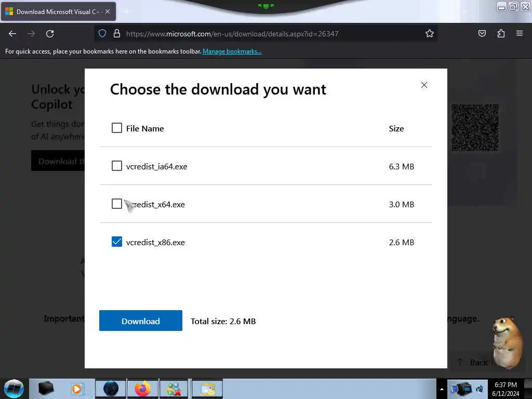The image size is (532, 399).
Task: Click the black box taskbar icon
Action: click(46, 389)
